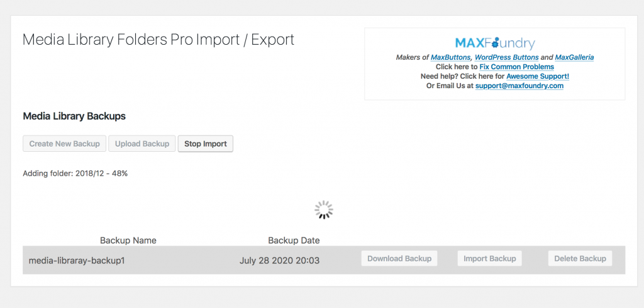Click the Create New Backup button

click(65, 144)
